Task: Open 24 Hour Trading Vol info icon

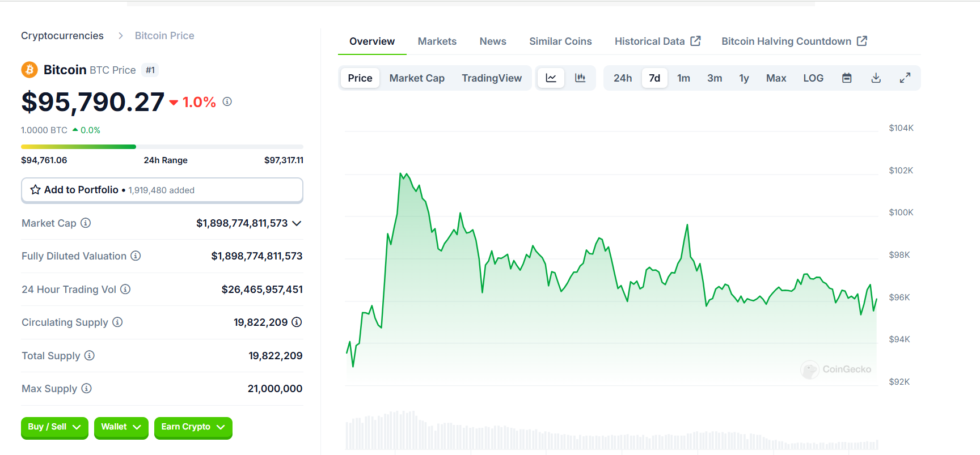Action: click(x=125, y=289)
